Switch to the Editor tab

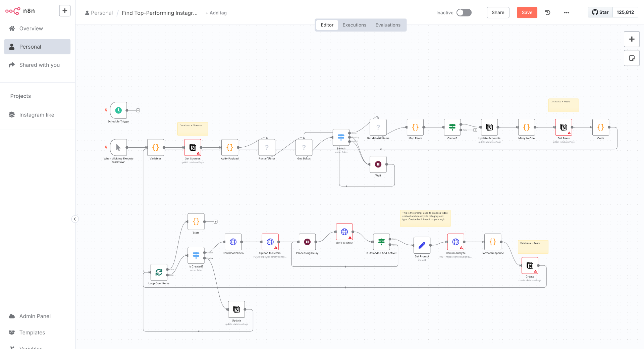click(x=327, y=25)
